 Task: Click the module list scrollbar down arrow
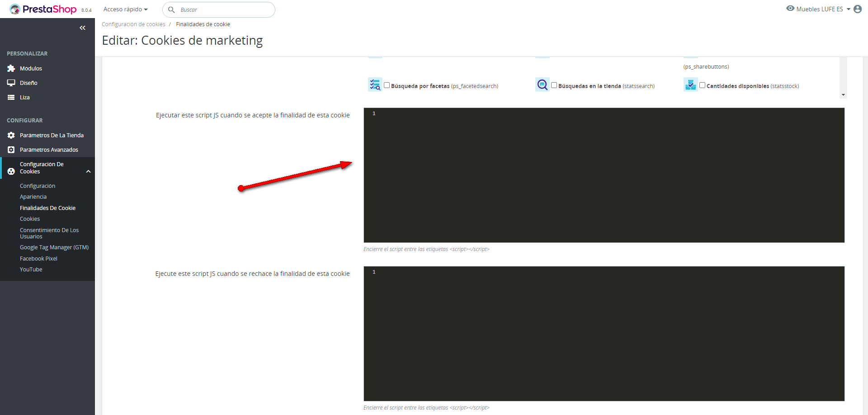point(843,95)
